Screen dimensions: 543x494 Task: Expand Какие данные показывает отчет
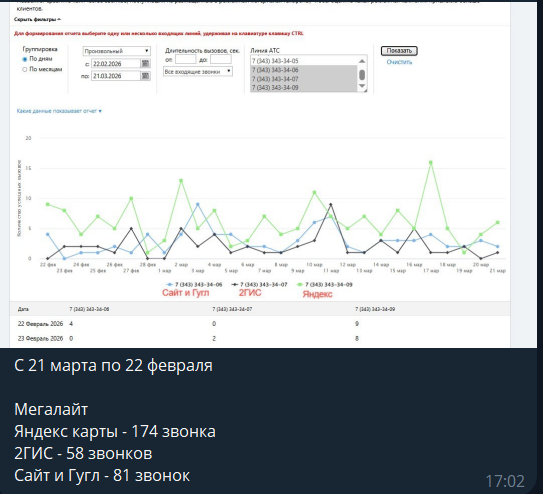tap(59, 111)
